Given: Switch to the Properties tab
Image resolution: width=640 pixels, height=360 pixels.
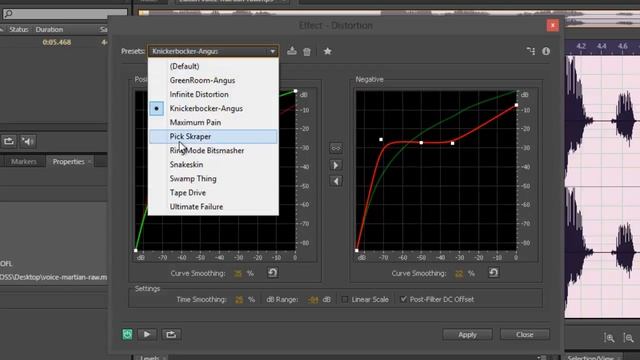Looking at the screenshot, I should click(69, 162).
